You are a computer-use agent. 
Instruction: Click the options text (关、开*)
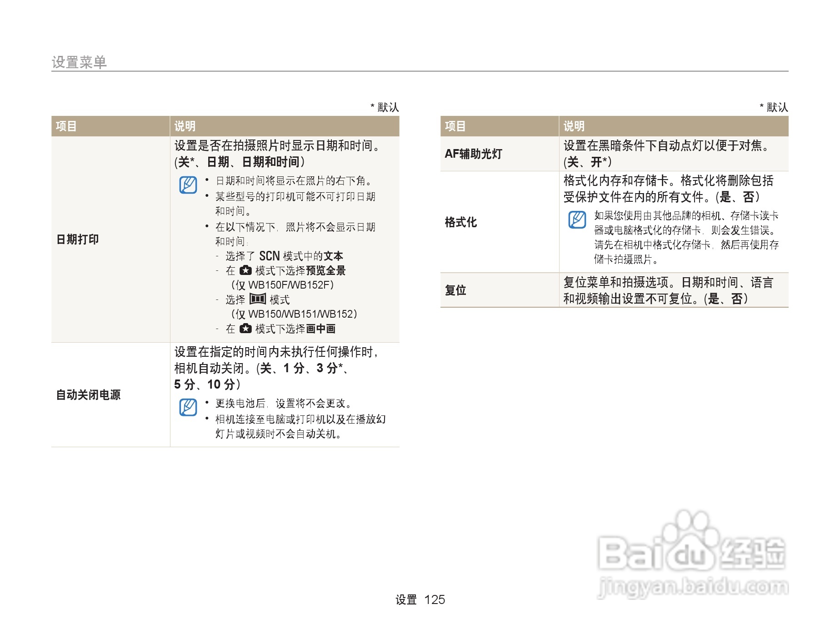coord(588,162)
